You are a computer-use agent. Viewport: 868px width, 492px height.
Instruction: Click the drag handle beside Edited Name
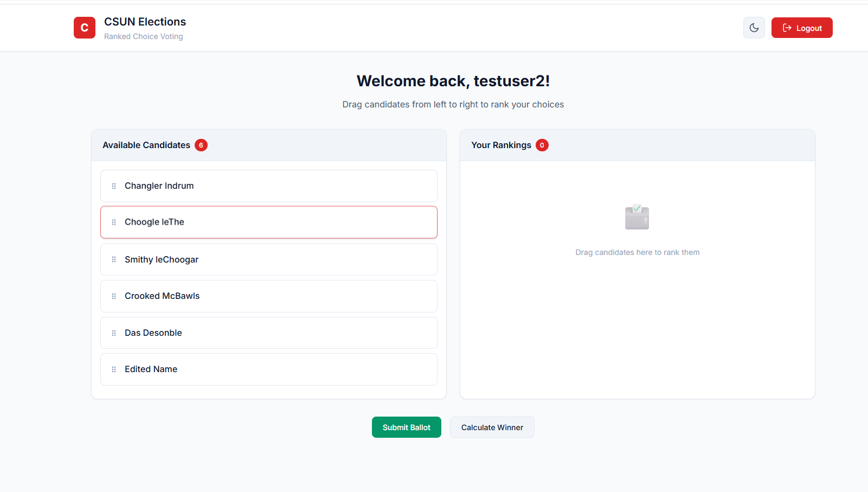tap(114, 369)
